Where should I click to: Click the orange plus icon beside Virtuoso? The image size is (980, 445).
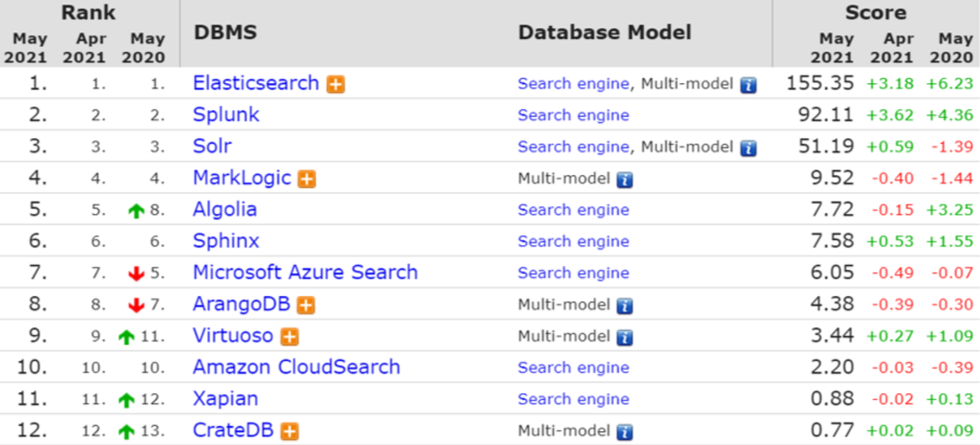[x=289, y=337]
